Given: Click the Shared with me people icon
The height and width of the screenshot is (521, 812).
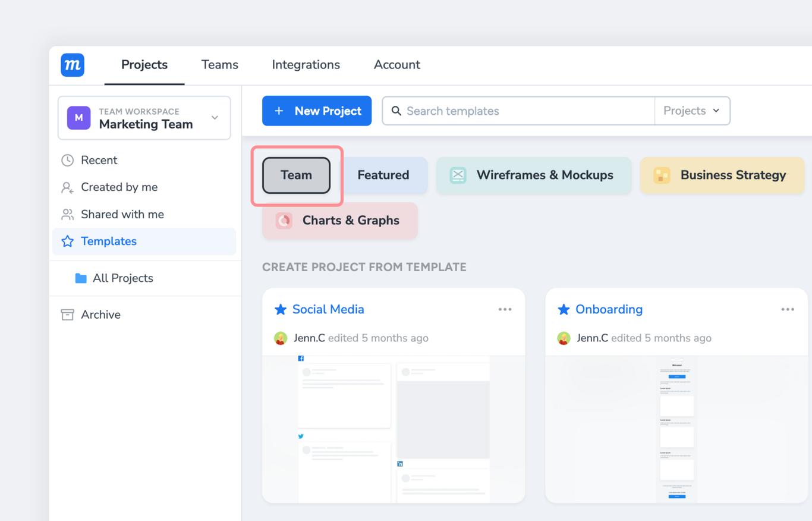Looking at the screenshot, I should click(68, 214).
